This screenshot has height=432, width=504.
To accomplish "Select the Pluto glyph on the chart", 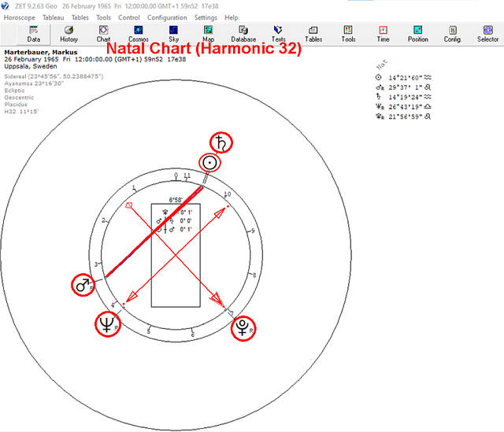I will coord(243,328).
